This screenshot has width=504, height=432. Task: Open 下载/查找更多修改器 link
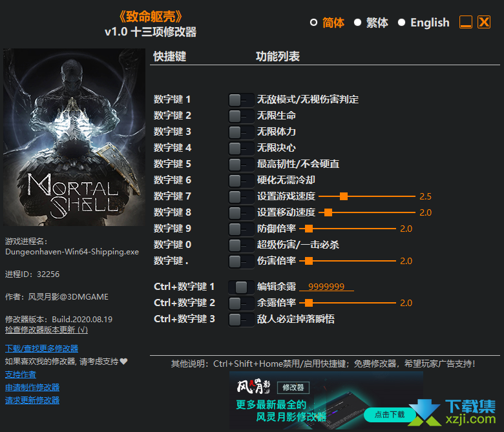[x=42, y=349]
